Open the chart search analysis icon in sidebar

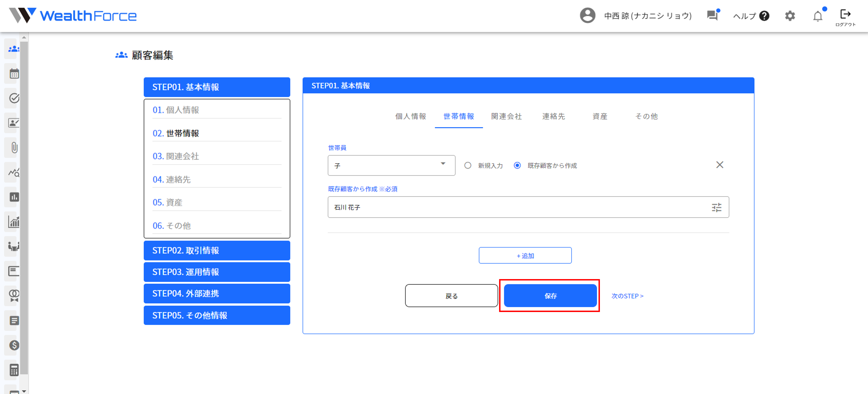14,172
